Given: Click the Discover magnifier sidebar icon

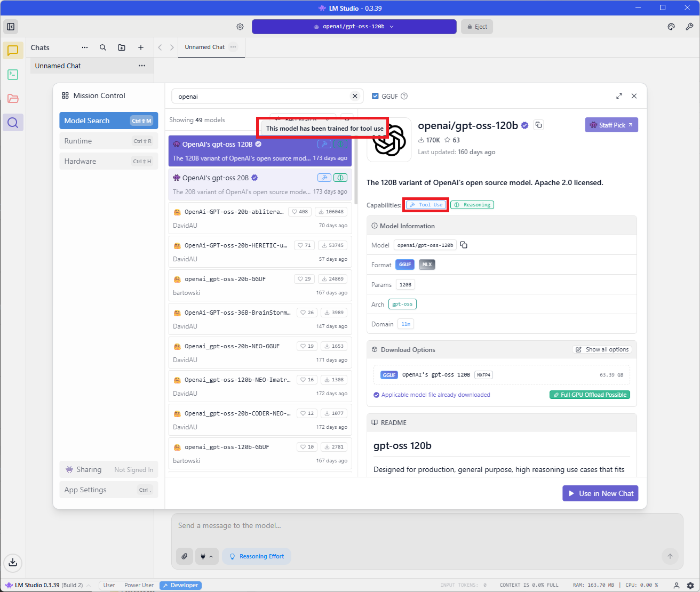Looking at the screenshot, I should 13,123.
